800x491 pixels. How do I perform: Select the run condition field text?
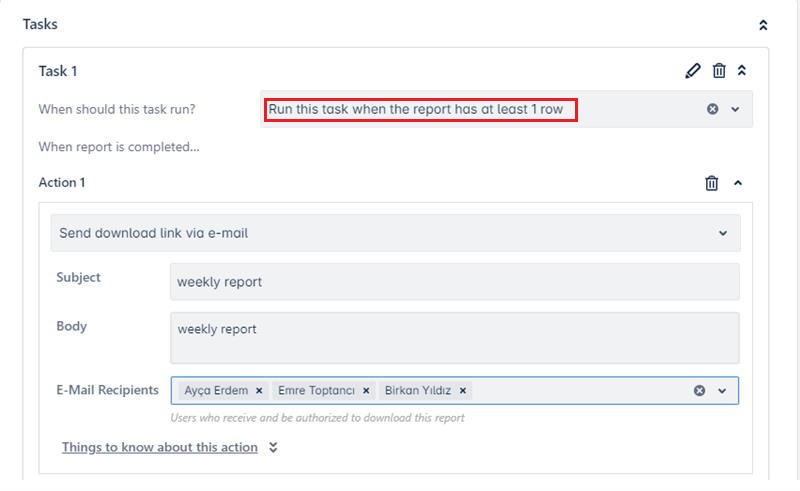coord(416,109)
